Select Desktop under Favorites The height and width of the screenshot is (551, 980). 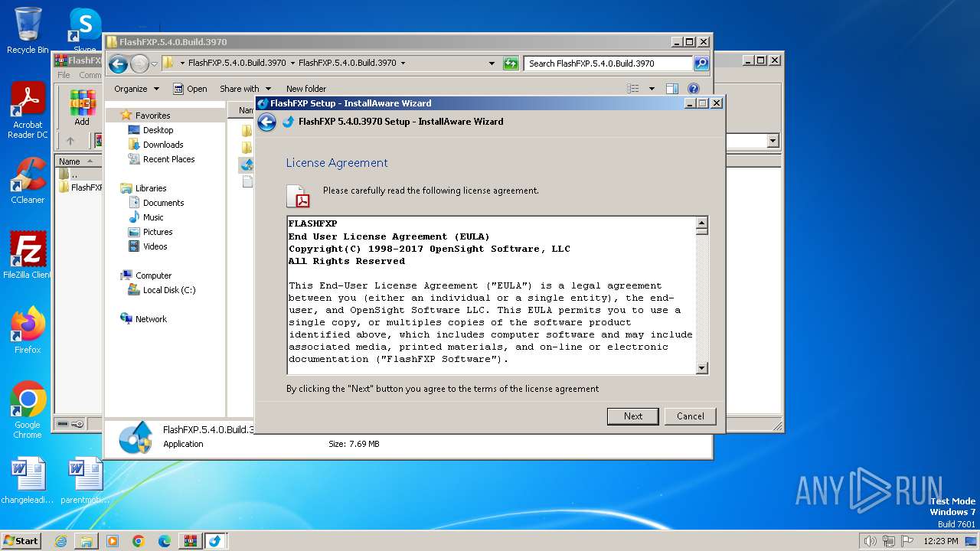158,130
